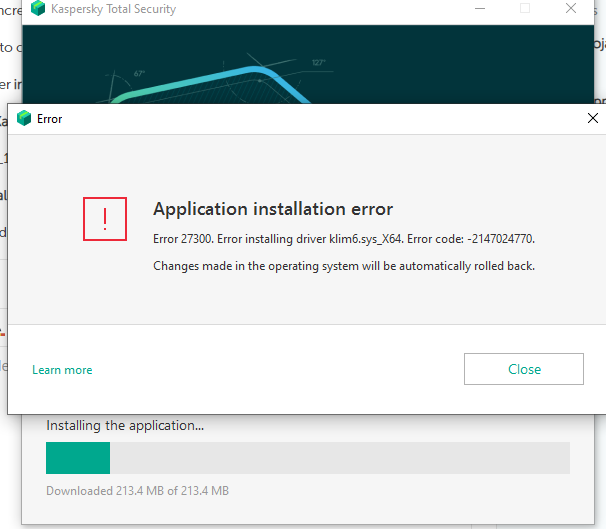Click the installation progress bar
Image resolution: width=606 pixels, height=529 pixels.
308,458
